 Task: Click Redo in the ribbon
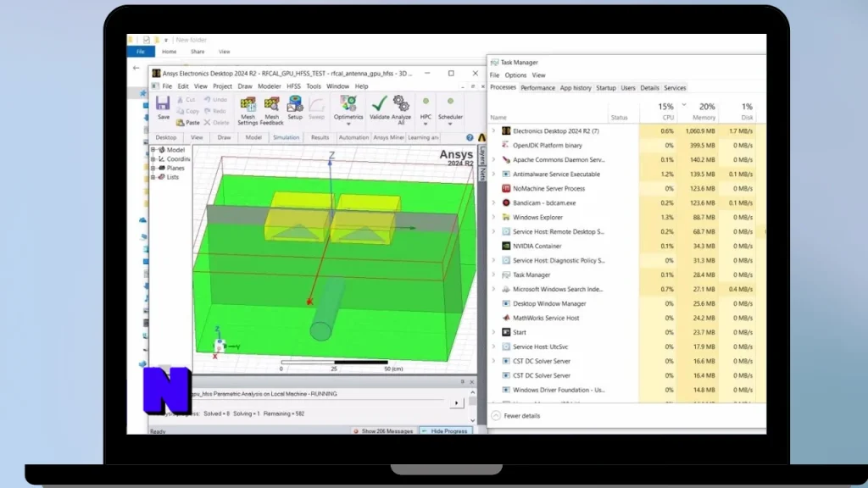point(215,111)
